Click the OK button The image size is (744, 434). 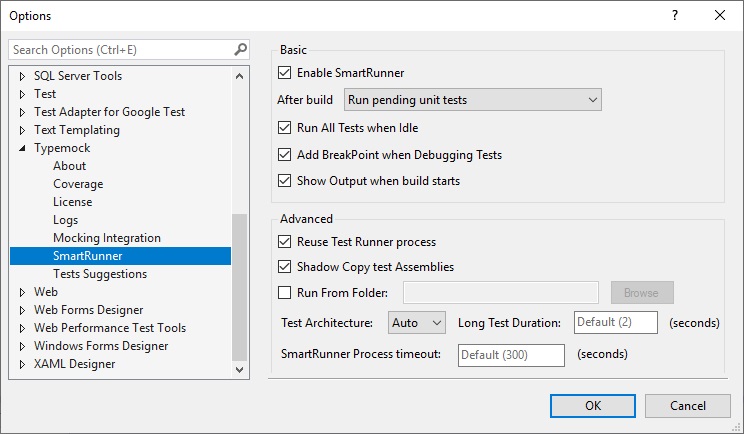click(593, 405)
